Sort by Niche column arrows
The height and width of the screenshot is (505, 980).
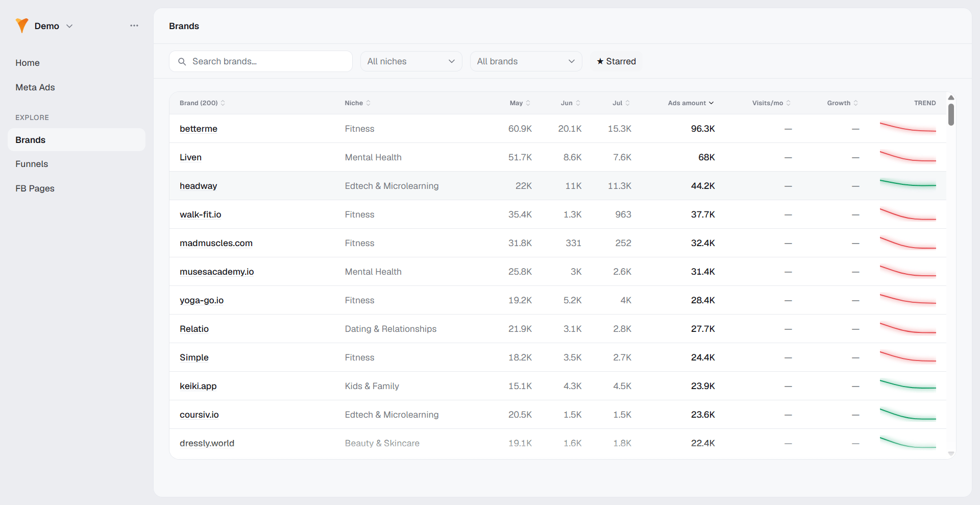[x=369, y=103]
